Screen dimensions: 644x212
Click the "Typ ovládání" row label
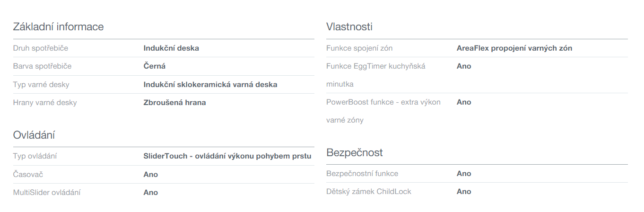pyautogui.click(x=35, y=156)
